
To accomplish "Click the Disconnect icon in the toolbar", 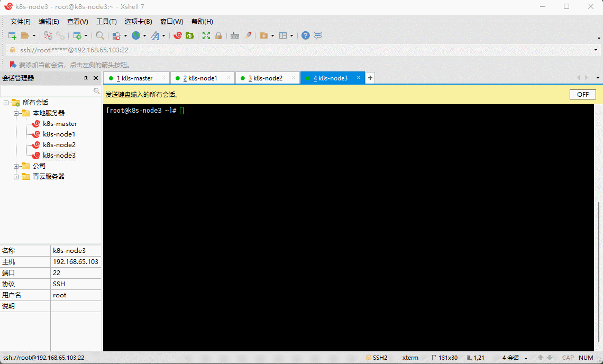I will tap(48, 35).
